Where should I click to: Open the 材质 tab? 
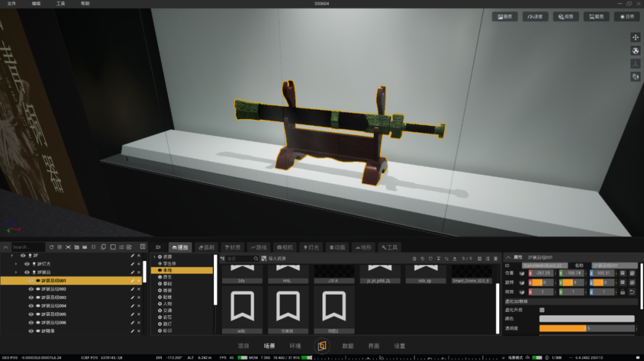coord(233,248)
